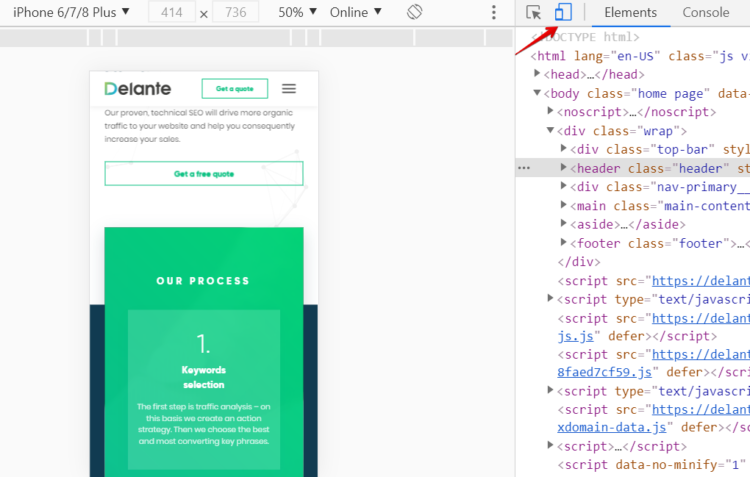Image resolution: width=750 pixels, height=477 pixels.
Task: Expand the main class main-content node
Action: point(563,205)
